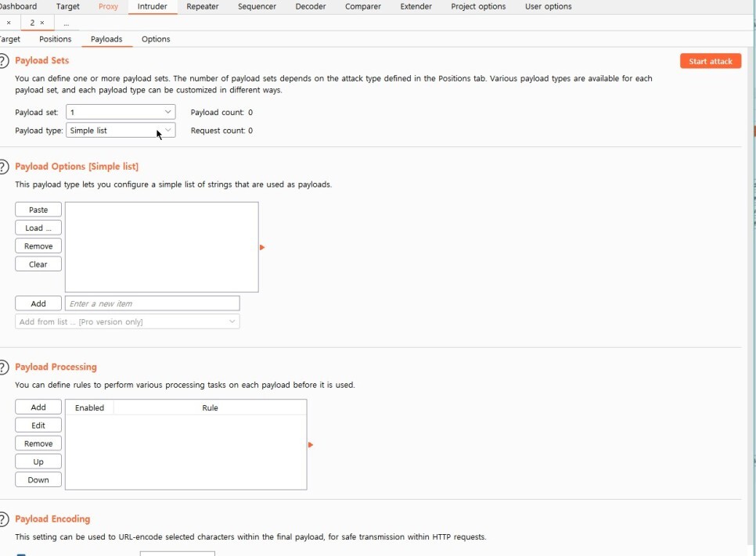
Task: Open the Payload set dropdown
Action: tap(121, 113)
